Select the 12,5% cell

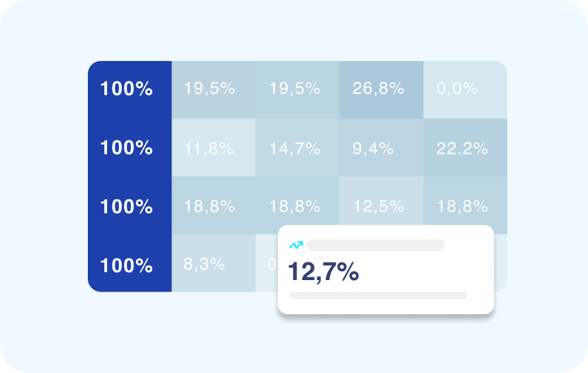[378, 206]
